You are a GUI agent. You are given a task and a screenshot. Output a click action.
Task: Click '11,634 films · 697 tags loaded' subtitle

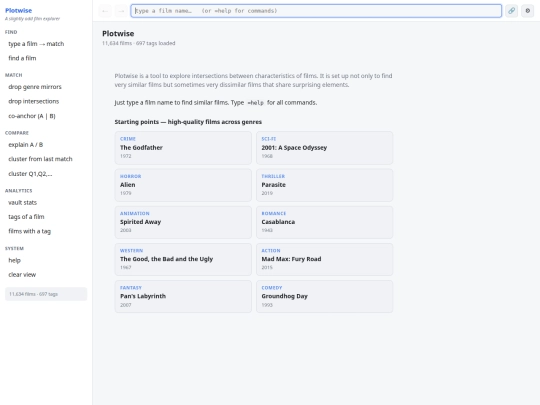pos(139,43)
